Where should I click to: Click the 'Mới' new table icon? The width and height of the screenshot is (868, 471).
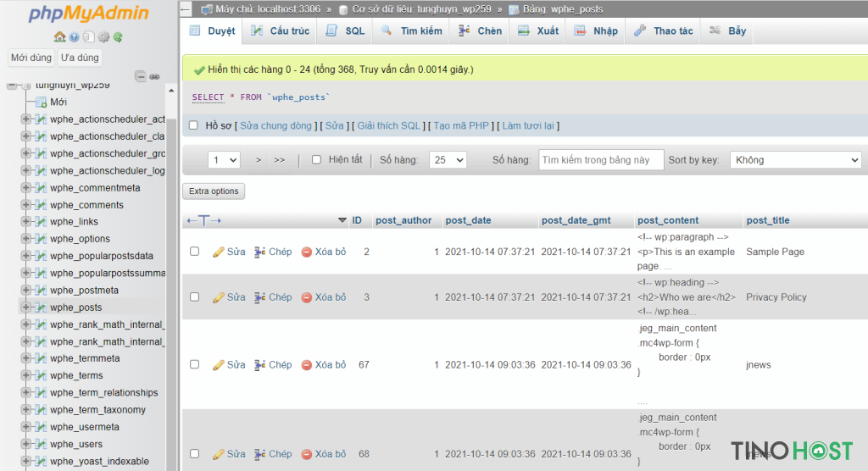41,102
